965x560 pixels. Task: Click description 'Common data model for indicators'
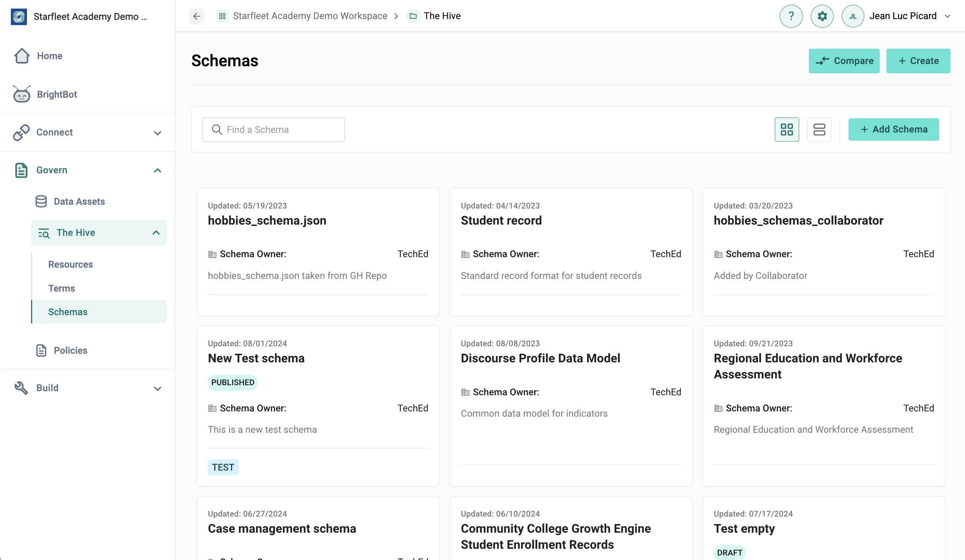pyautogui.click(x=534, y=414)
